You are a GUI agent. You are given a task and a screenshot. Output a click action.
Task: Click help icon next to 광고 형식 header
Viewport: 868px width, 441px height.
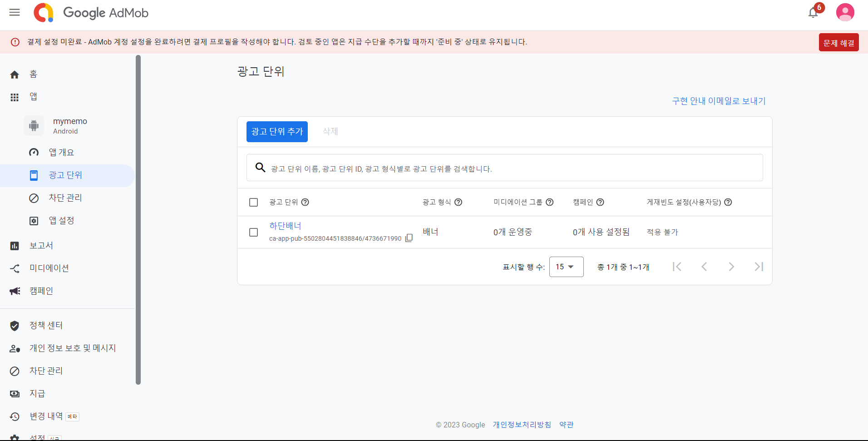459,202
